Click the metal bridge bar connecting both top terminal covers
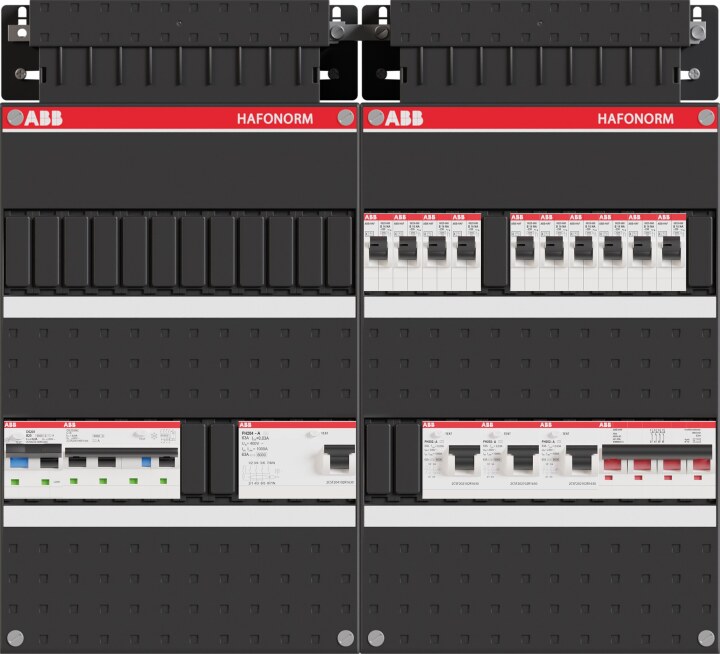The image size is (720, 654). coord(360,32)
